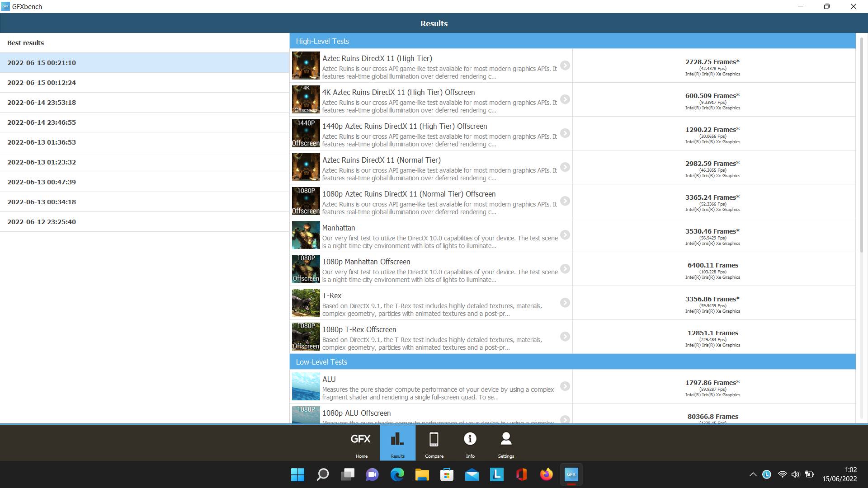
Task: Open the clock and date flyout
Action: click(x=840, y=474)
